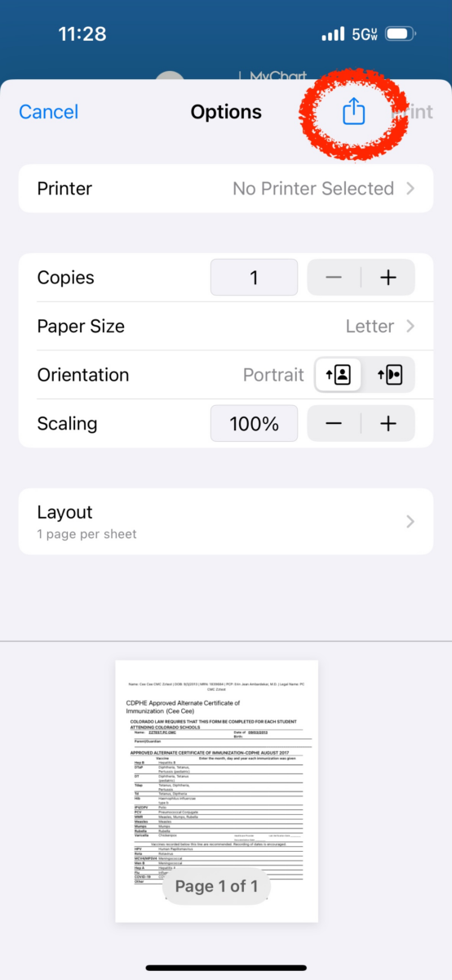
Task: Tap the Scaling 100% field
Action: 254,423
